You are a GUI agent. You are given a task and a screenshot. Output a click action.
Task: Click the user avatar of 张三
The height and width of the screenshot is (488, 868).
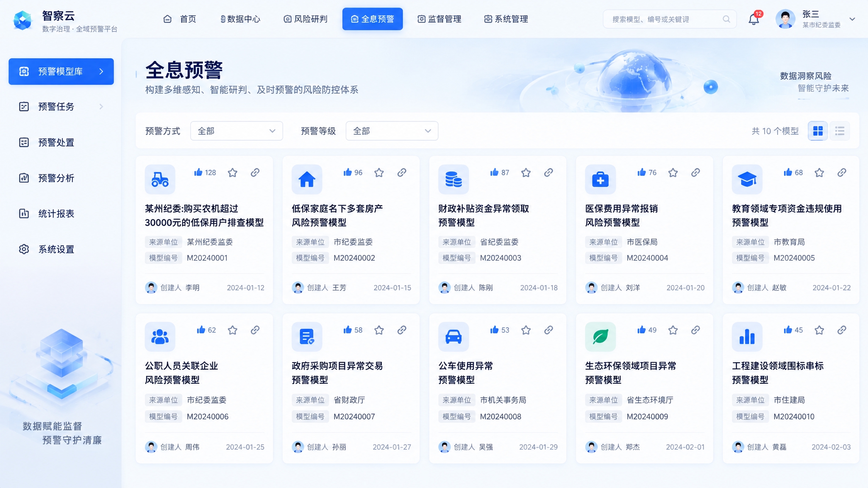coord(785,19)
